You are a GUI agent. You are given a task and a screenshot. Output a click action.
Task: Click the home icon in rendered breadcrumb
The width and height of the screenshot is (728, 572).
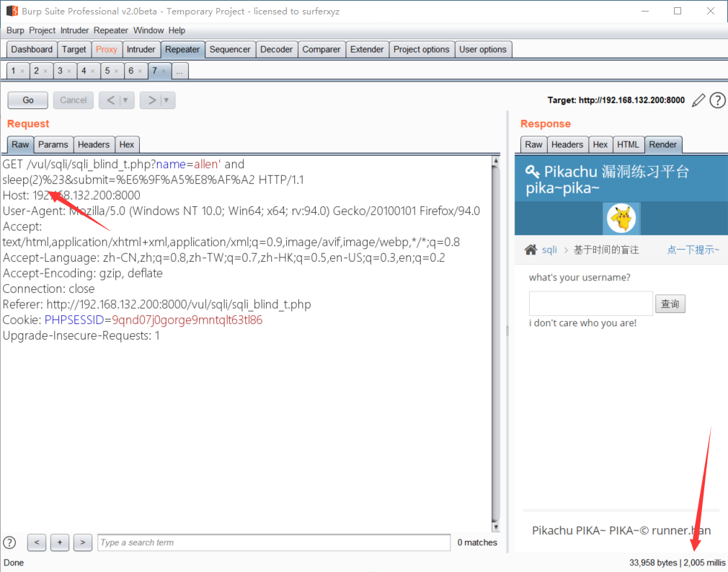pos(531,250)
